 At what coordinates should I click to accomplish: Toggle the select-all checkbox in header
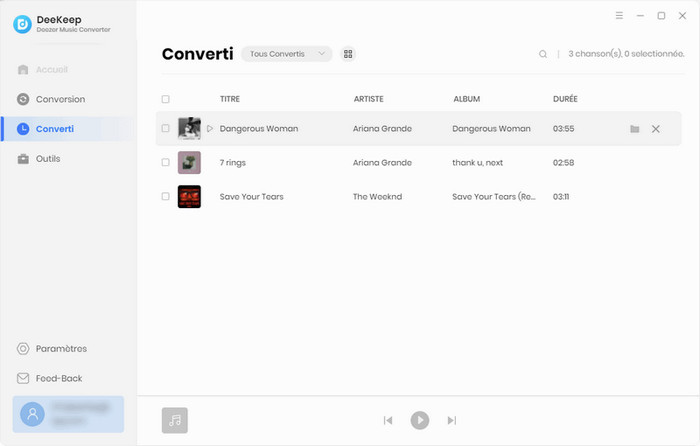pyautogui.click(x=166, y=99)
